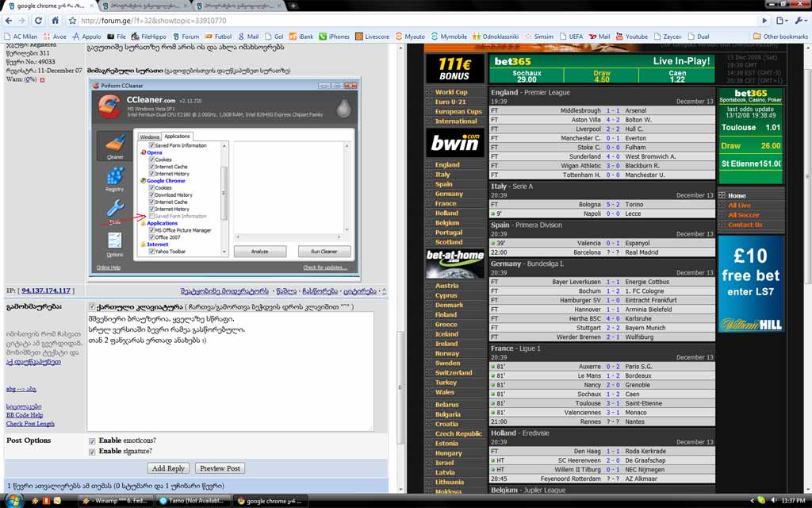Toggle the Enable signature checkbox
Screen dimensions: 812x508
tap(92, 452)
